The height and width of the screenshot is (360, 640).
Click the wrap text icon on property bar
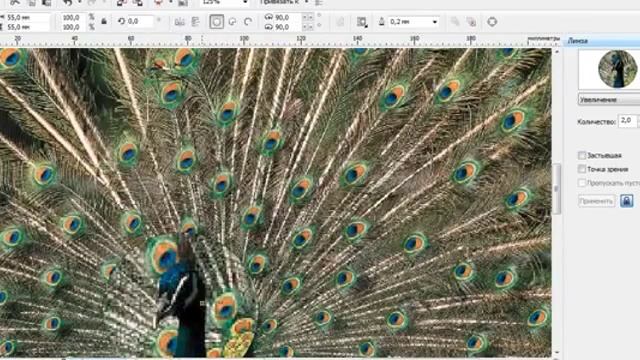click(x=362, y=22)
